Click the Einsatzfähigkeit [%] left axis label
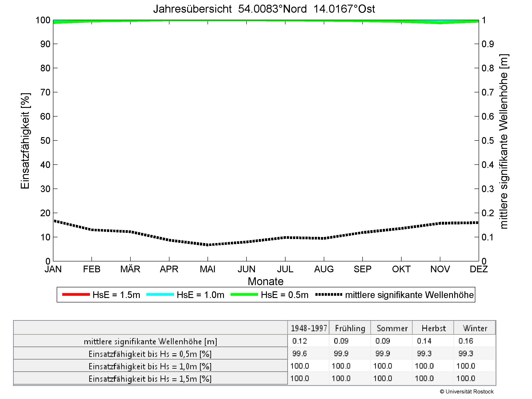 [25, 141]
